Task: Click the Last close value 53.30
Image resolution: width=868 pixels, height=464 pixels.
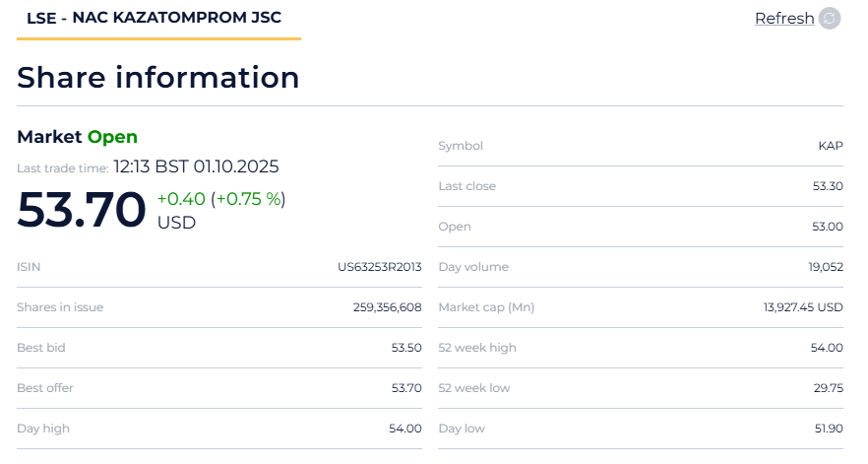Action: pos(828,186)
